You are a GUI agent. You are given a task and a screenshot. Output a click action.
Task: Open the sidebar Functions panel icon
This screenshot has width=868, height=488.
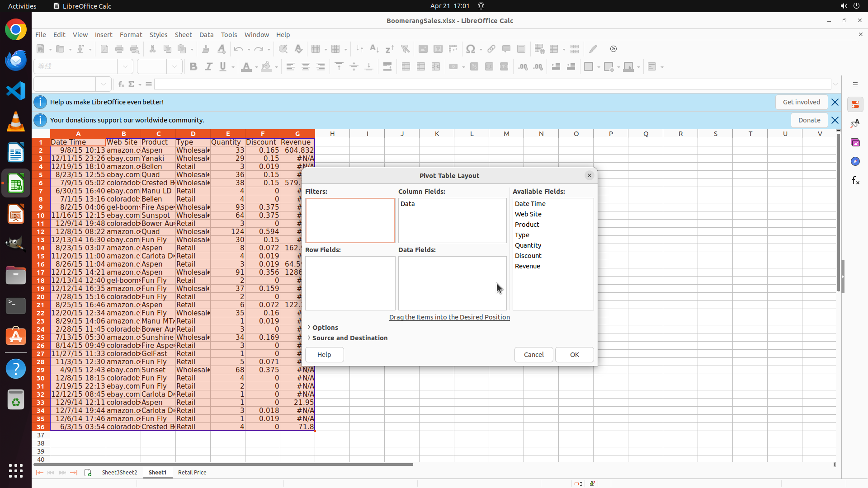click(855, 181)
